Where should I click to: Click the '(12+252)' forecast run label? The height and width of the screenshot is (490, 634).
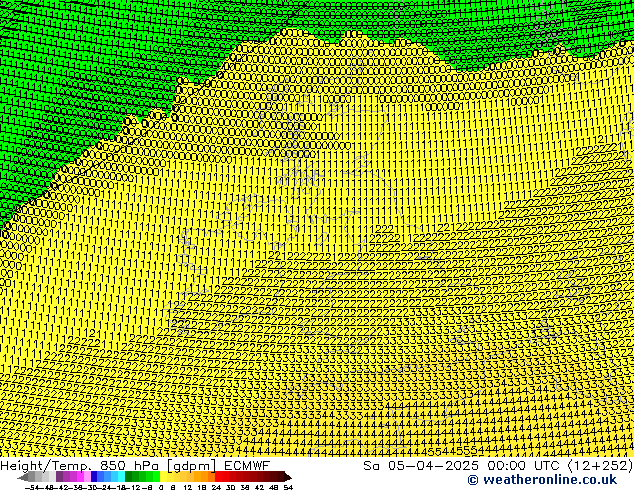(x=601, y=466)
